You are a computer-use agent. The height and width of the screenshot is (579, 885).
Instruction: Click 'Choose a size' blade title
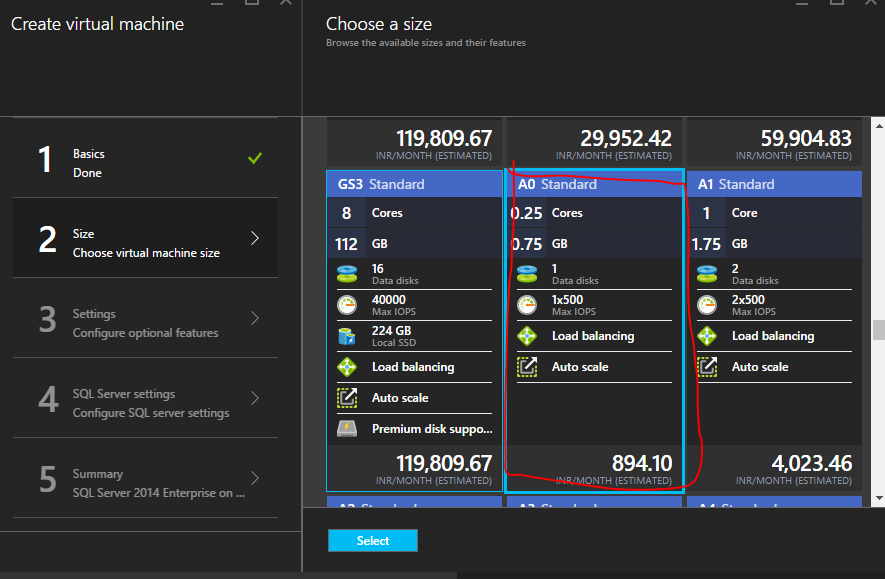click(379, 24)
